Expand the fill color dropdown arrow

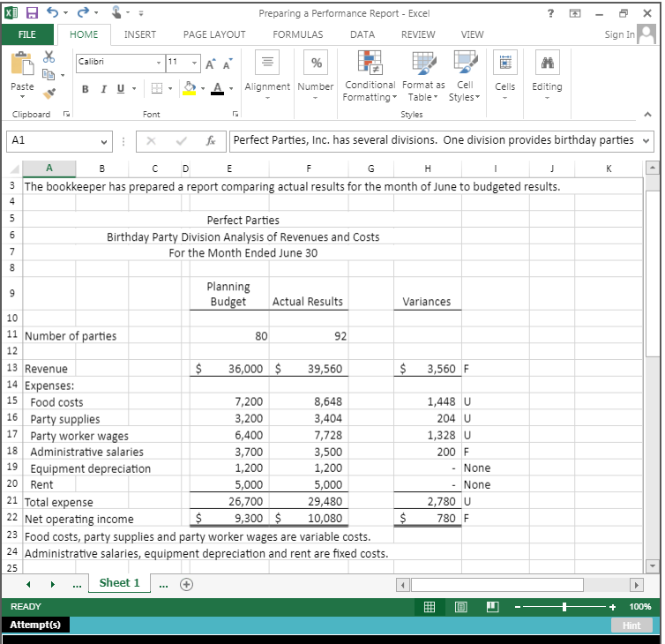203,89
